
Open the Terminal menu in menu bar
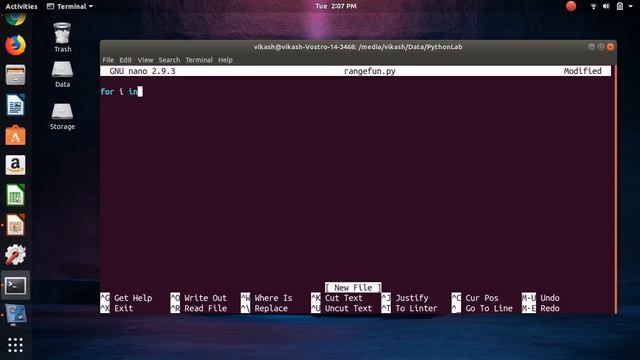pos(199,60)
